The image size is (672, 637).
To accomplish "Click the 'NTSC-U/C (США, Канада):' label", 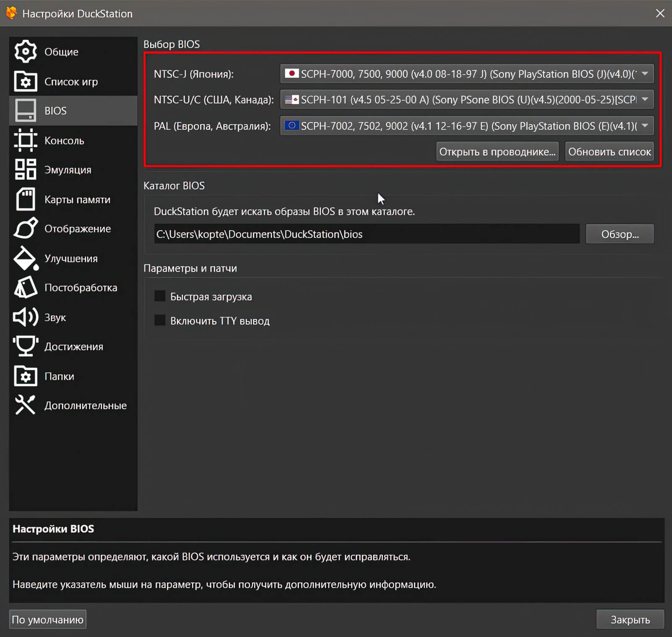I will pyautogui.click(x=214, y=100).
